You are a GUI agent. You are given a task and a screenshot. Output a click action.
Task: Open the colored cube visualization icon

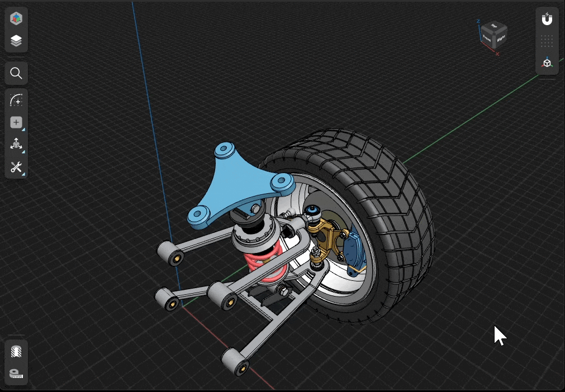point(16,18)
